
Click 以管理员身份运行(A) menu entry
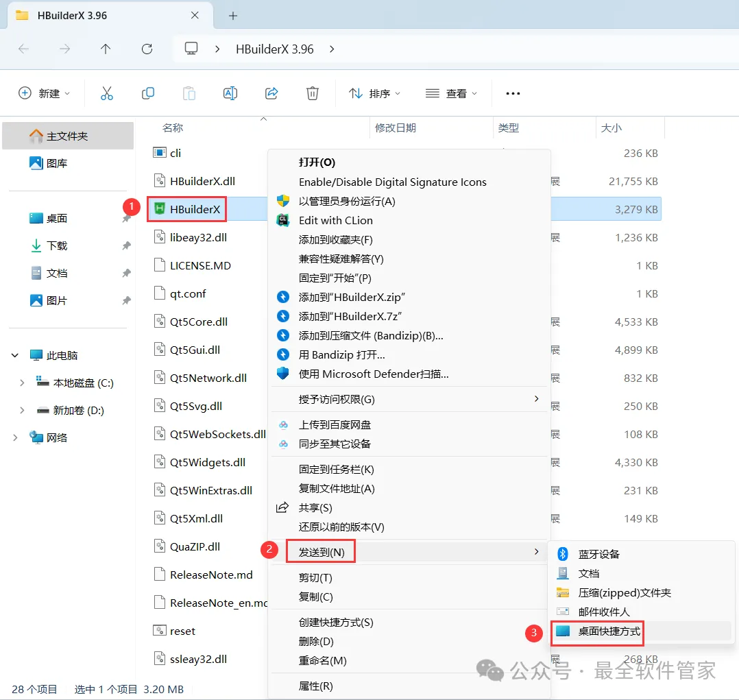pos(347,202)
